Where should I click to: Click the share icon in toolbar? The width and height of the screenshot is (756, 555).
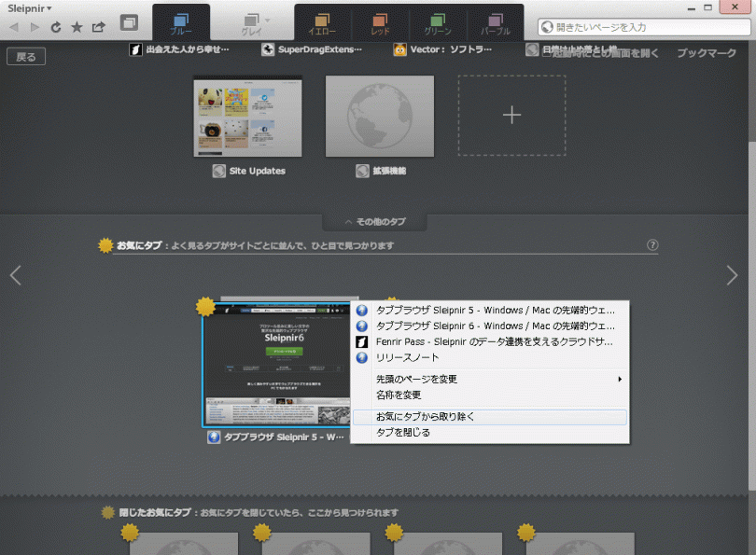tap(99, 27)
